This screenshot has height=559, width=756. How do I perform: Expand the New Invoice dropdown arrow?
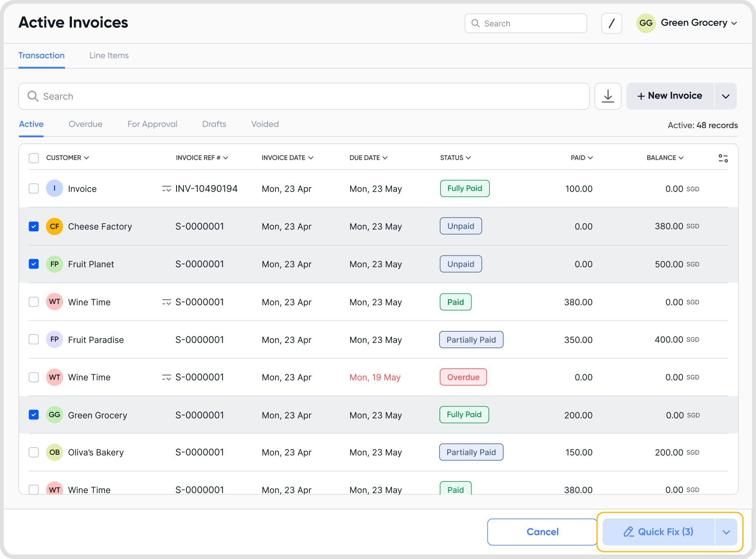pos(725,96)
